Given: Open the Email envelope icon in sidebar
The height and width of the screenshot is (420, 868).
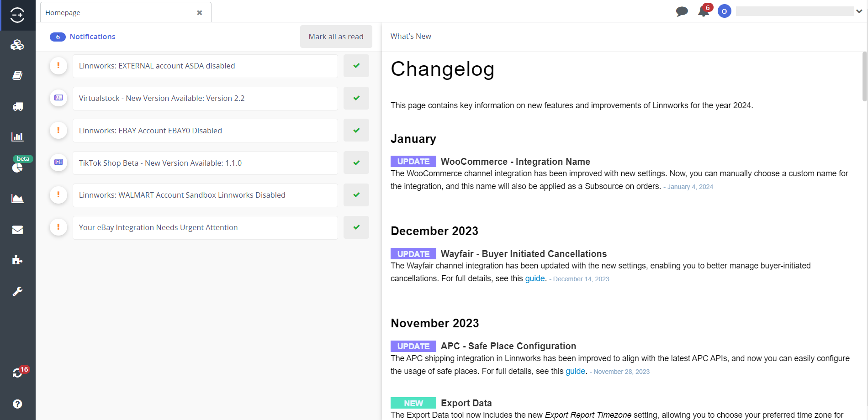Looking at the screenshot, I should click(x=17, y=230).
